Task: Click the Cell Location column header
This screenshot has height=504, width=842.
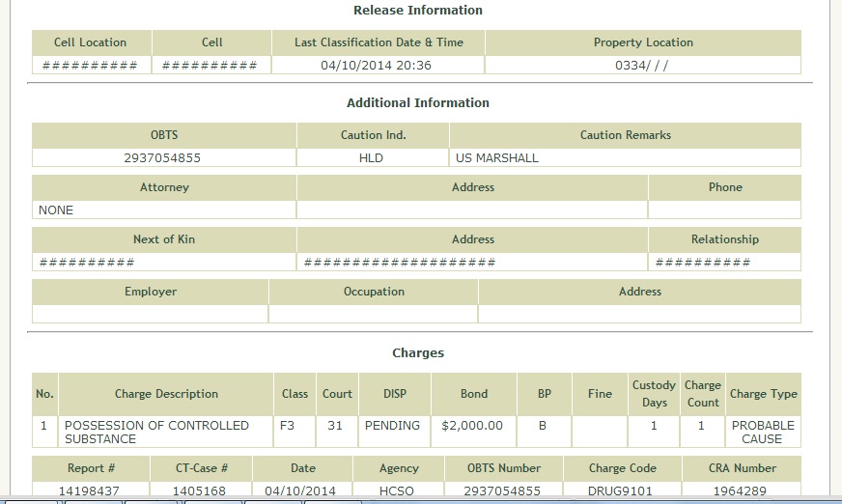Action: (90, 42)
